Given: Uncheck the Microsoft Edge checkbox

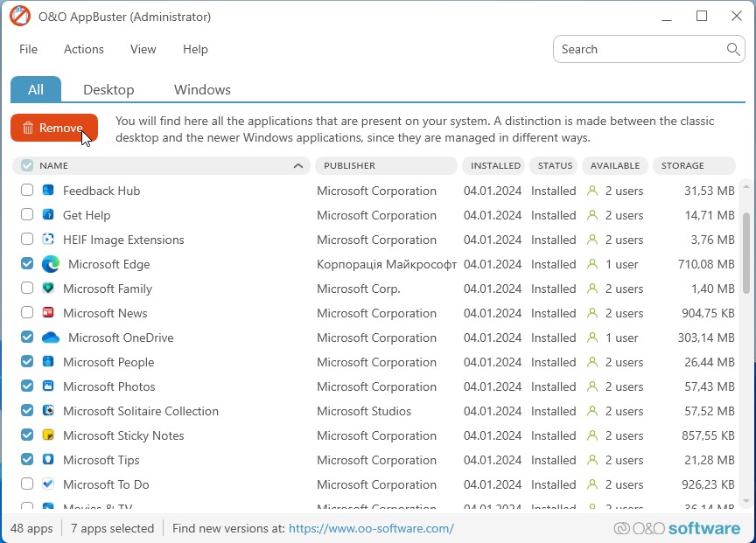Looking at the screenshot, I should [x=27, y=263].
